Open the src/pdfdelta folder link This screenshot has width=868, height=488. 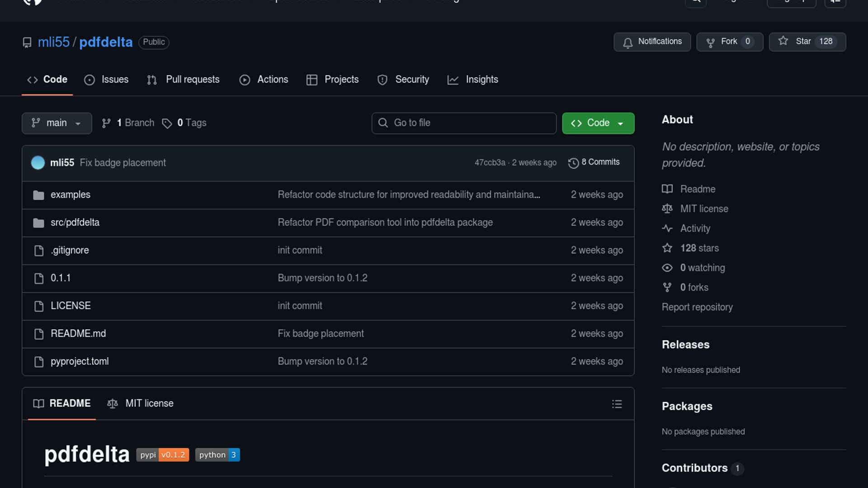click(75, 222)
